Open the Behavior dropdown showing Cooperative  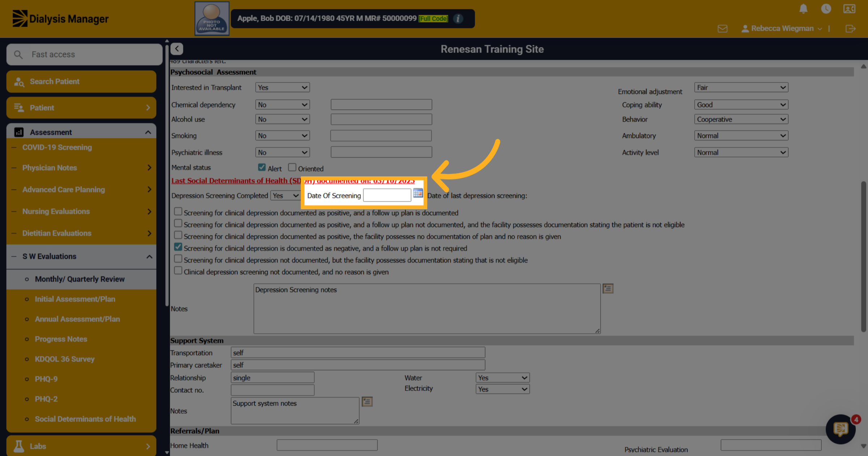[x=741, y=119]
